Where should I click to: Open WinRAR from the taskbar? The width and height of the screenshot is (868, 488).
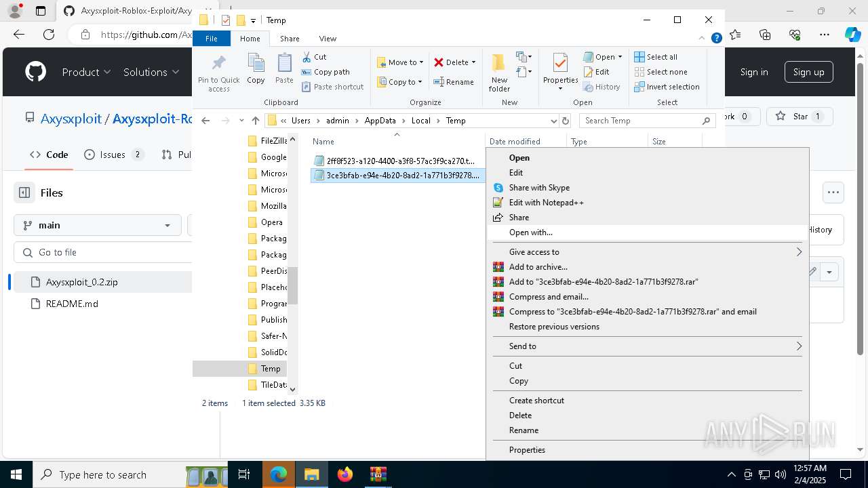(378, 474)
